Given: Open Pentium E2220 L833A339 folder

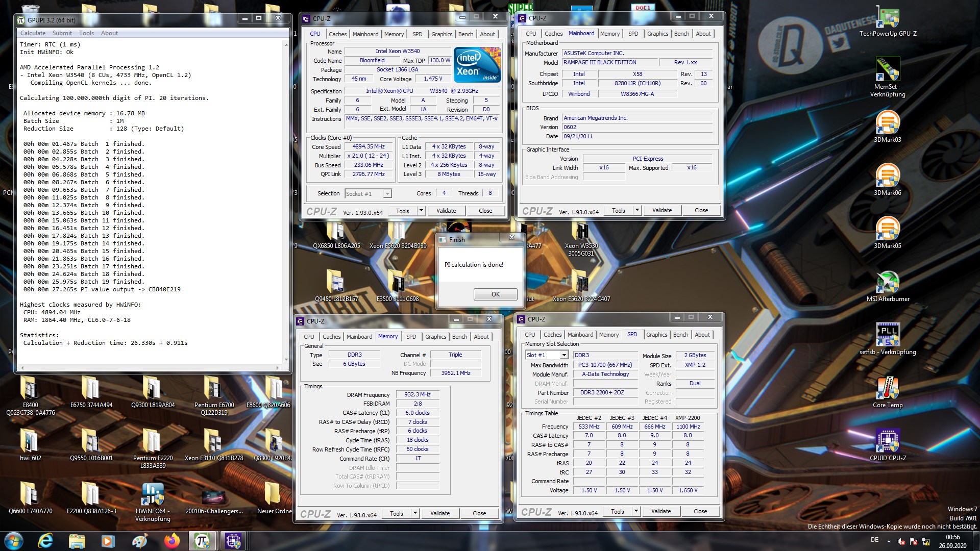Looking at the screenshot, I should (x=153, y=449).
